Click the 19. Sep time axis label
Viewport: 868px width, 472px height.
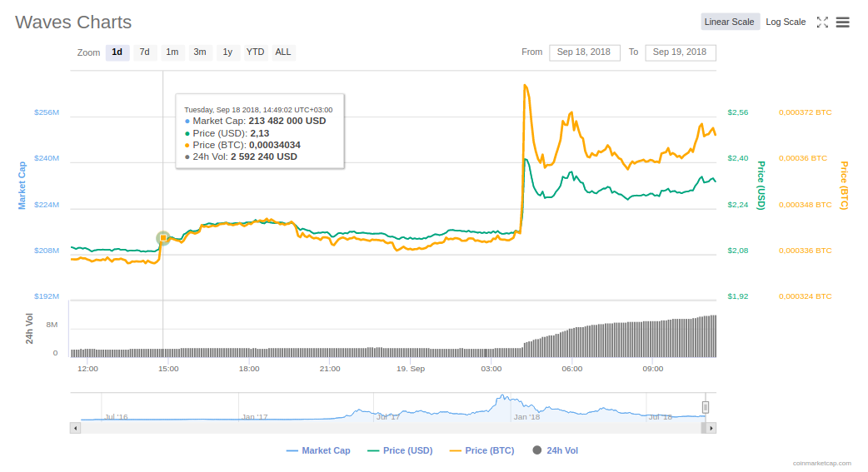tap(411, 369)
